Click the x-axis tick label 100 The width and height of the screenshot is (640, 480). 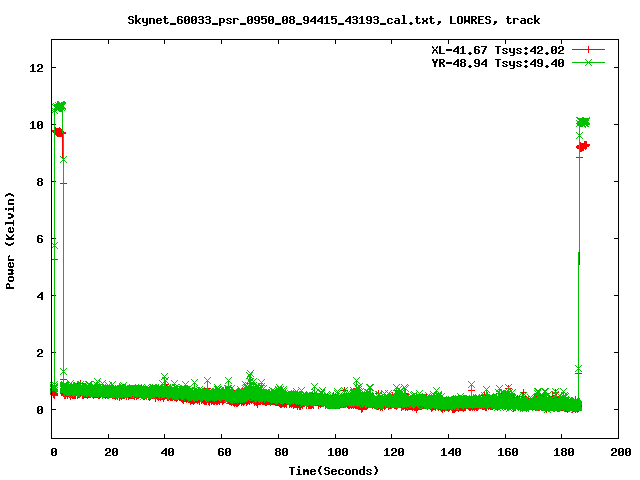coord(338,452)
